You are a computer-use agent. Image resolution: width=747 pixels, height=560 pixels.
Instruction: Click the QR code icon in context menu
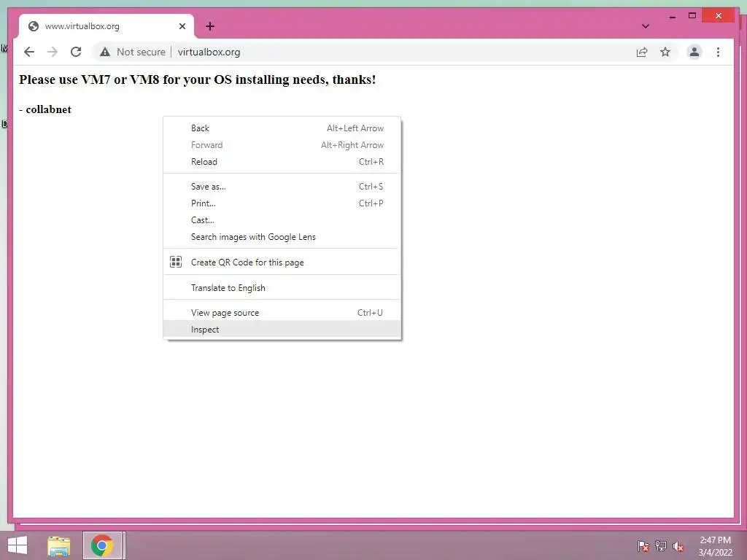tap(176, 262)
